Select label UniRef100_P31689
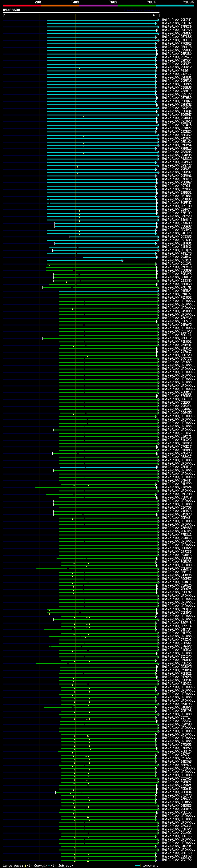 point(177,362)
